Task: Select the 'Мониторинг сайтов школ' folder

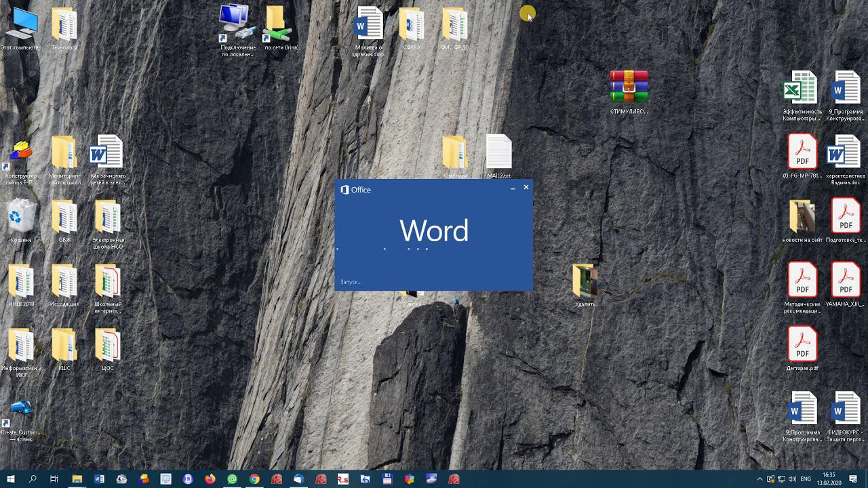Action: coord(64,160)
